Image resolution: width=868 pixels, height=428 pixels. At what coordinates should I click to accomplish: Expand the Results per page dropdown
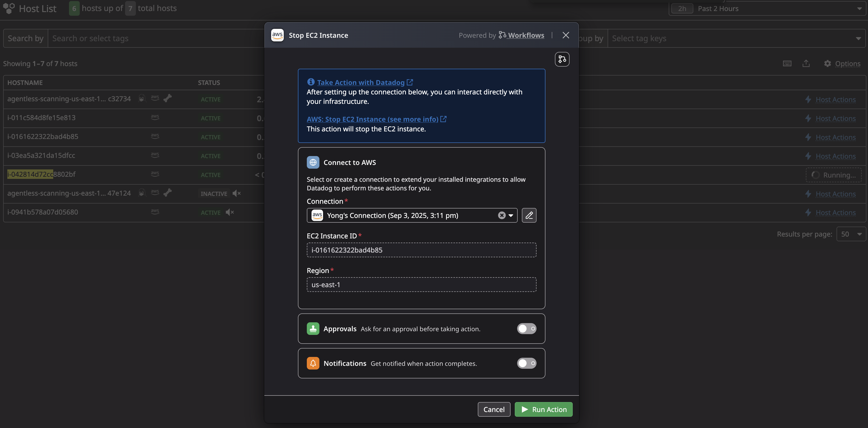pyautogui.click(x=851, y=234)
